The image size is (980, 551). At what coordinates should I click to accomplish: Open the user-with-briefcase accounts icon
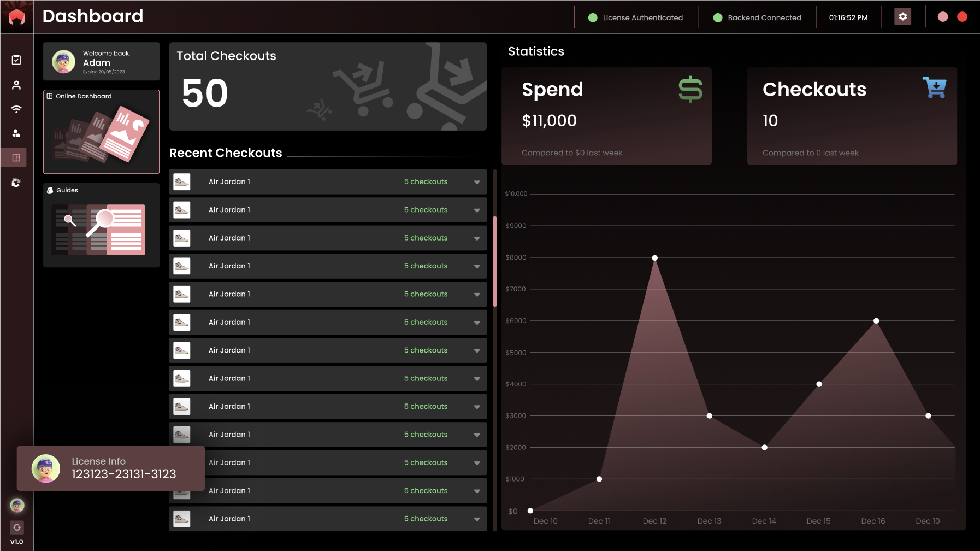tap(16, 133)
